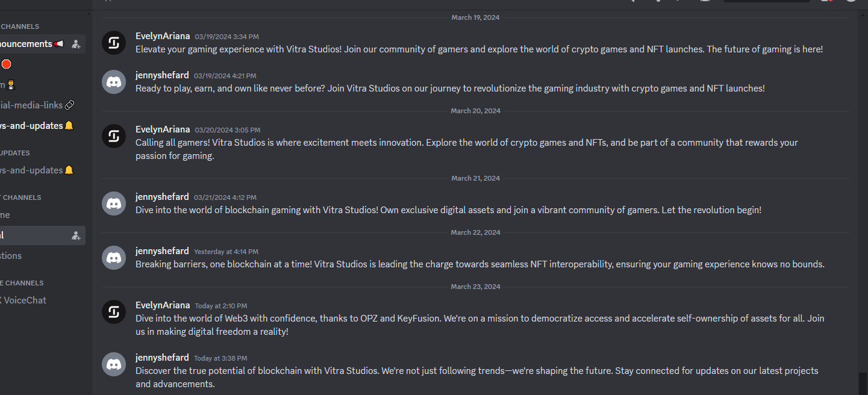Click the chat scrollbar thumb at bottom right
Viewport: 868px width, 395px height.
(x=863, y=384)
